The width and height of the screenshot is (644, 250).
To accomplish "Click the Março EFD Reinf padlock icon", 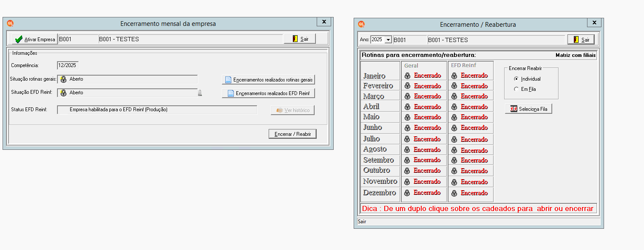I will 454,96.
